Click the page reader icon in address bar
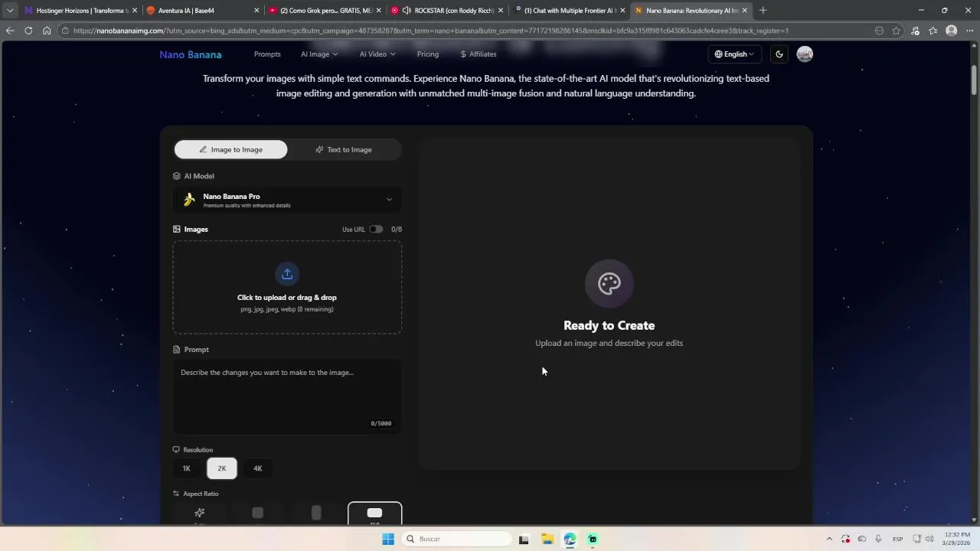The width and height of the screenshot is (980, 551). tap(879, 31)
